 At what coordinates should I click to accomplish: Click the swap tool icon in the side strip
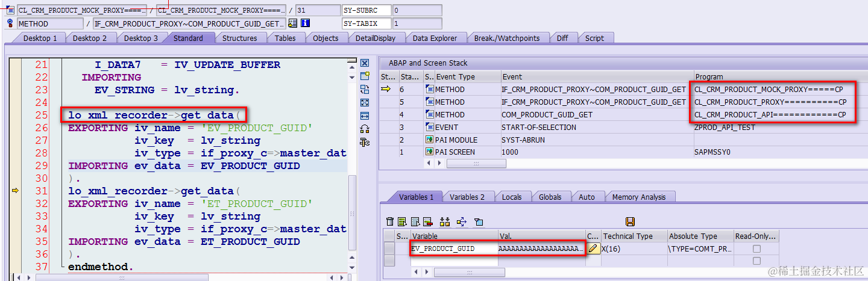coord(365,89)
